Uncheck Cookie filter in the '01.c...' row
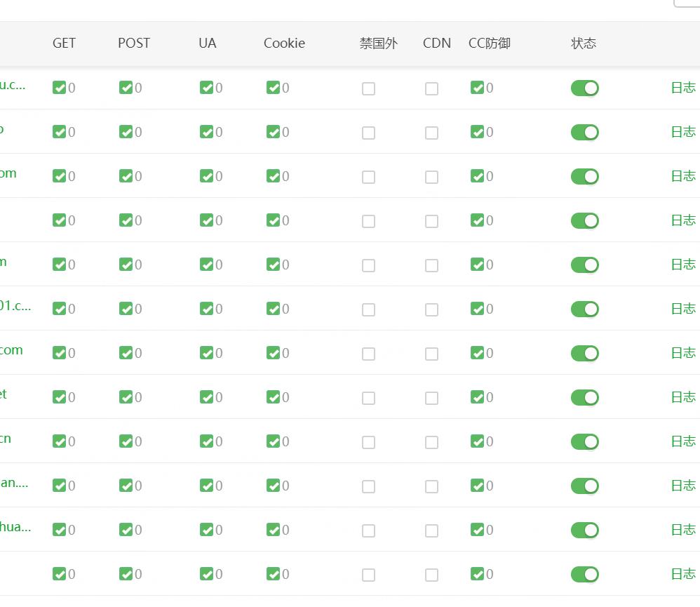 coord(274,309)
